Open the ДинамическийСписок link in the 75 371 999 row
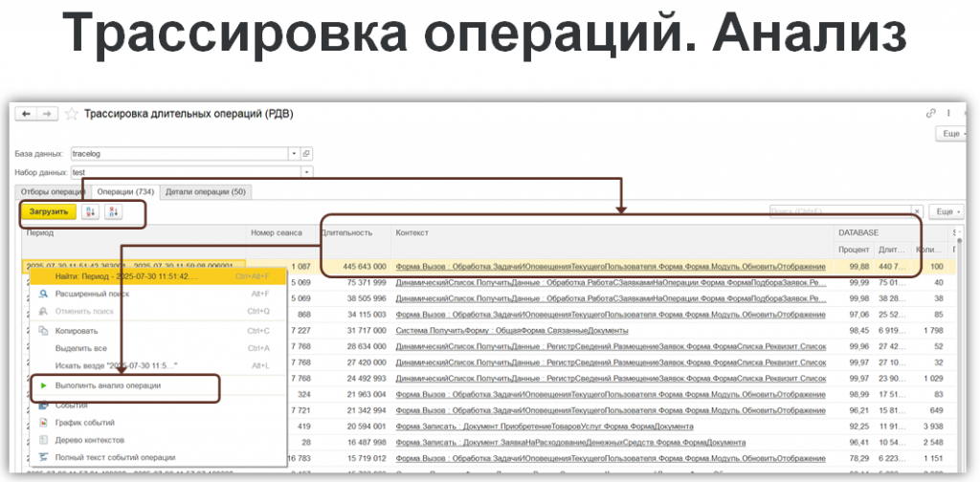 pos(610,282)
